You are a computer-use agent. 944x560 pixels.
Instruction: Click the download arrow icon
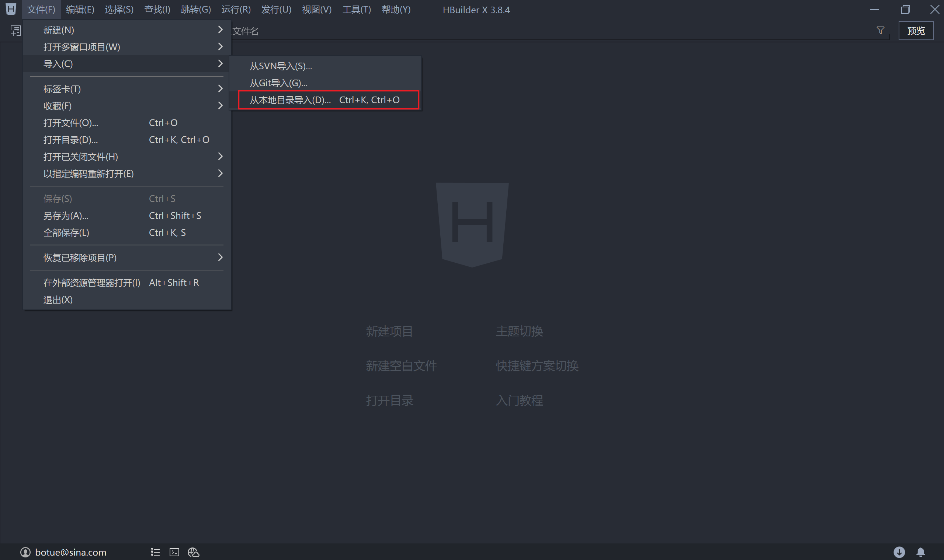tap(899, 553)
